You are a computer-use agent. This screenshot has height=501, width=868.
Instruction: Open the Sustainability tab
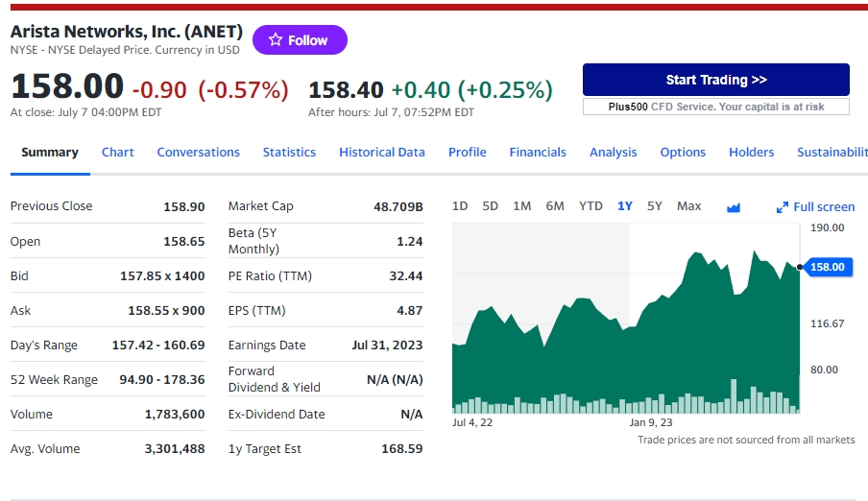click(x=832, y=153)
